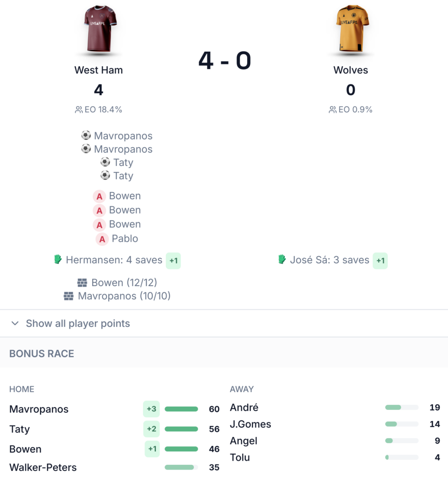448x477 pixels.
Task: Click Mavropanos's bonus progress bar
Action: [181, 409]
